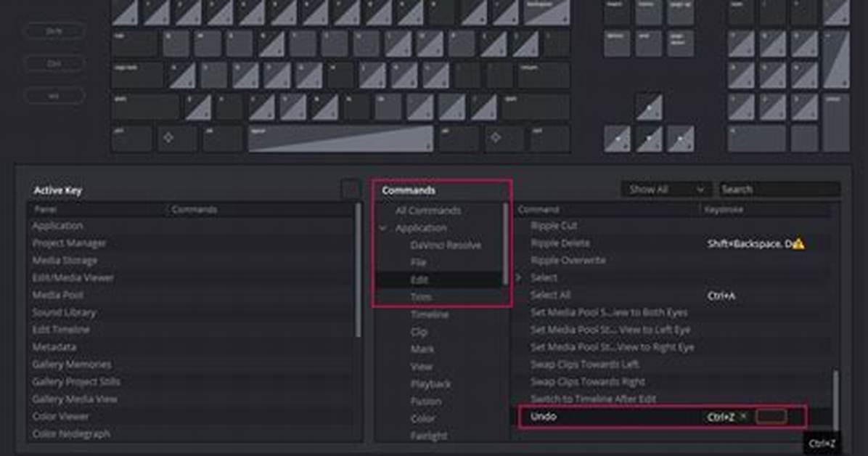The width and height of the screenshot is (868, 456).
Task: Click the warning icon on Ripple Delete row
Action: pyautogui.click(x=798, y=243)
